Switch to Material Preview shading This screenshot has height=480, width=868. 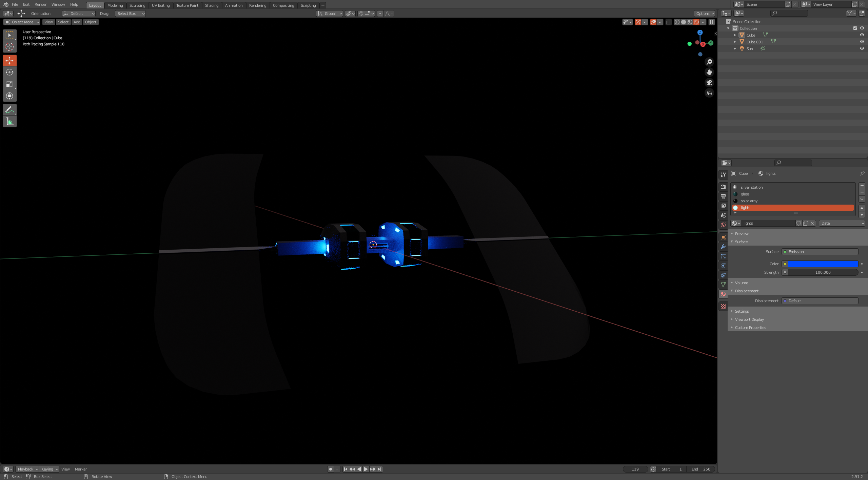pos(690,22)
